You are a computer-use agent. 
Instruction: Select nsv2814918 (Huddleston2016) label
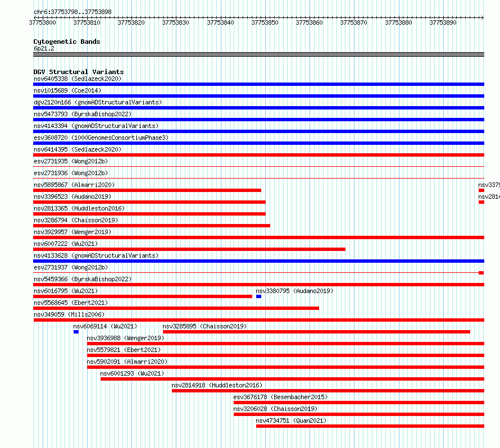tap(217, 385)
